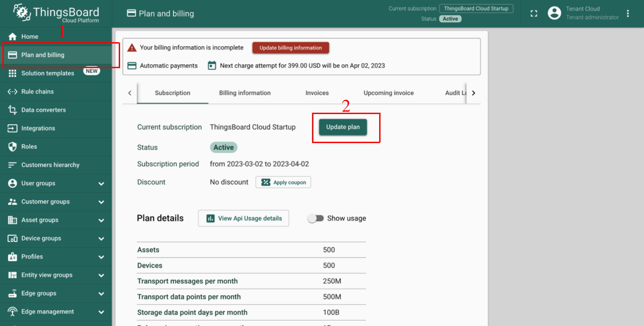
Task: Switch to the Invoices tab
Action: (x=317, y=93)
